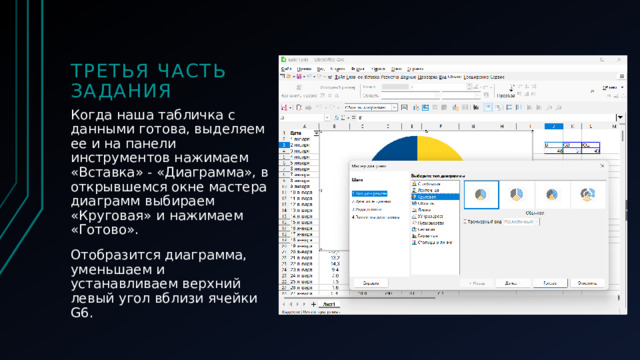The height and width of the screenshot is (360, 640).
Task: Toggle the highlighted legend icon in chart toolbar
Action: pos(488,108)
